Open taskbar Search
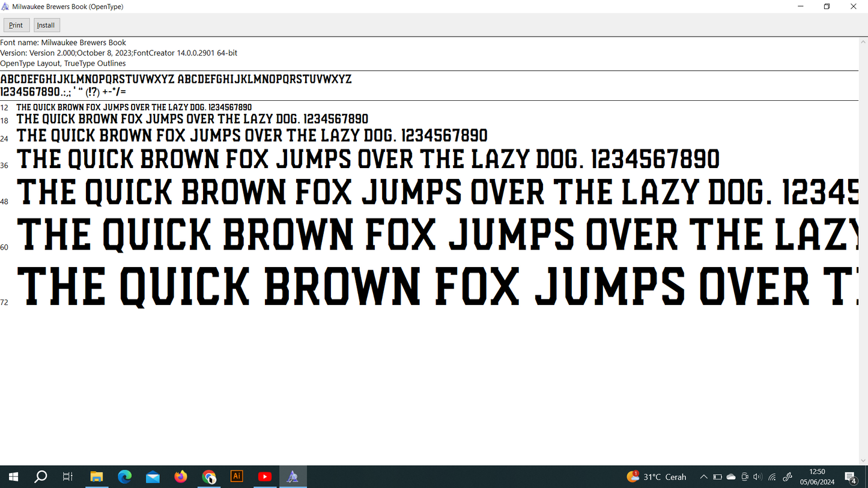The image size is (868, 488). 40,477
